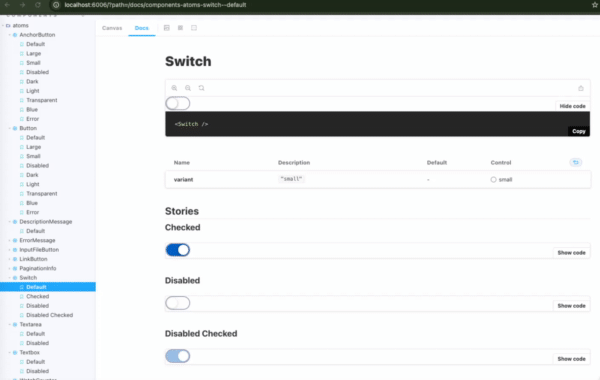
Task: Click the "small" description value
Action: coord(291,179)
